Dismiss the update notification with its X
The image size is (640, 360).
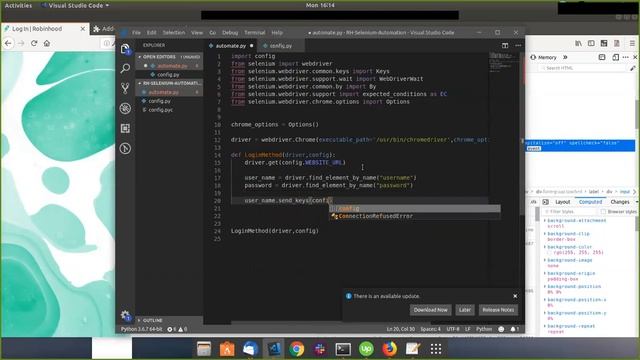pyautogui.click(x=515, y=296)
